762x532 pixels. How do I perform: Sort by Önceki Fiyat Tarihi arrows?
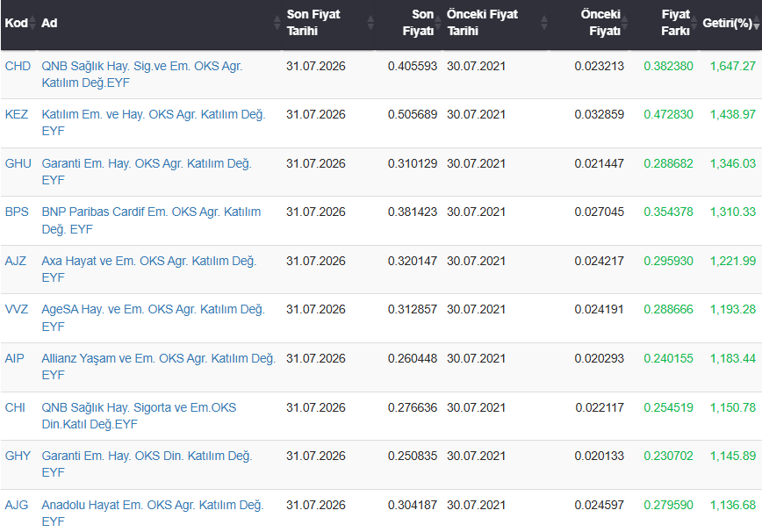pyautogui.click(x=544, y=23)
